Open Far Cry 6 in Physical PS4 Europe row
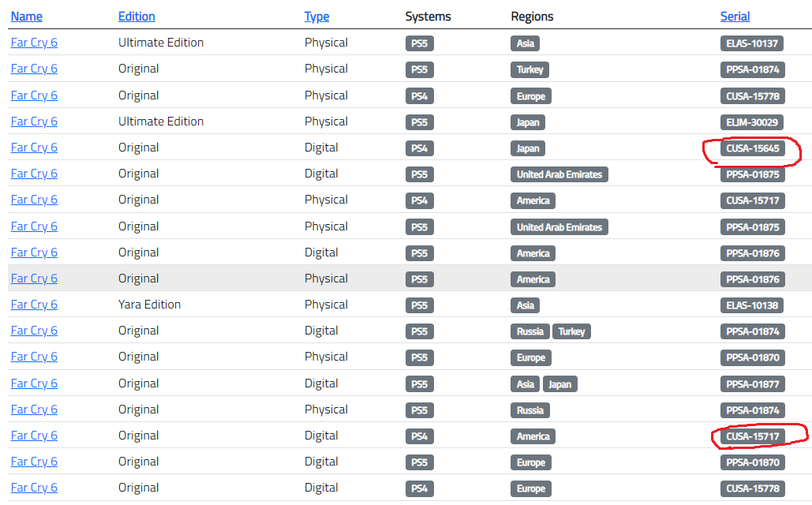The image size is (812, 505). point(34,95)
